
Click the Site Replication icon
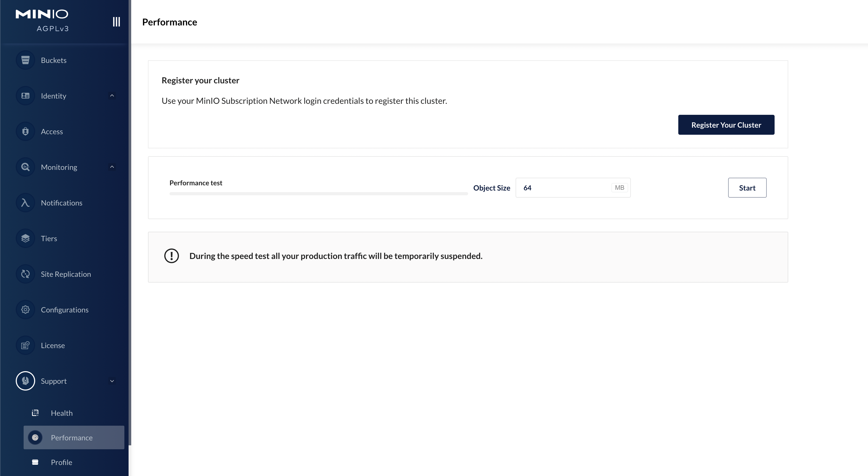coord(25,274)
